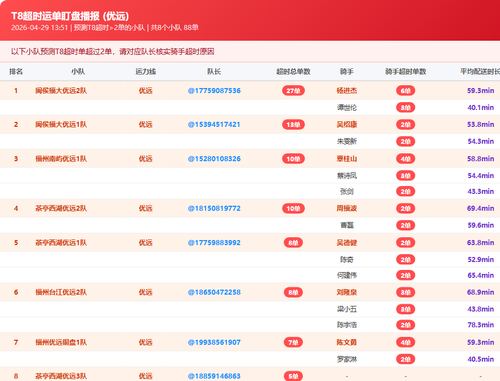Image resolution: width=500 pixels, height=381 pixels.
Task: Click the 运力线 column header
Action: pos(146,71)
